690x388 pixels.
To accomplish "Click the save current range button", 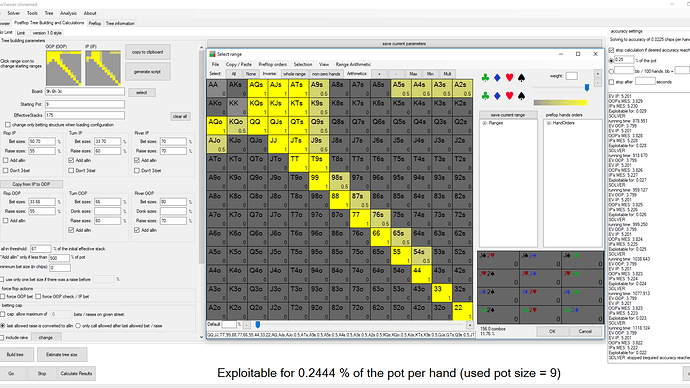I will coord(508,115).
